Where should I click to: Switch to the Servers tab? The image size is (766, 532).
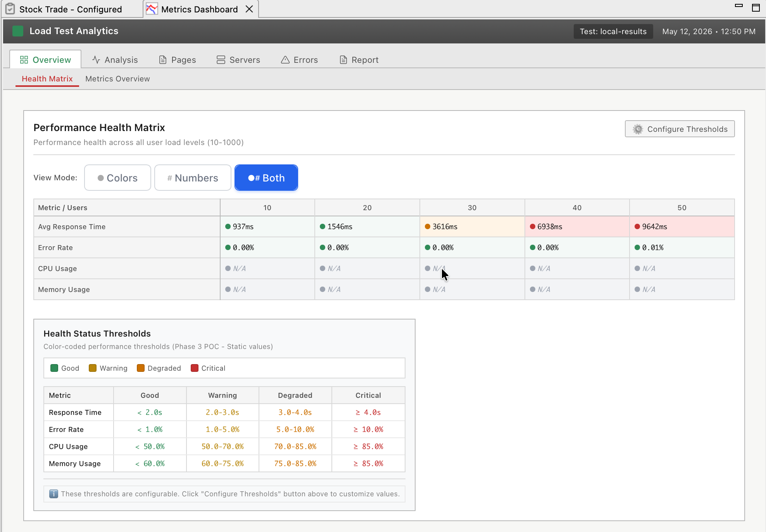click(238, 60)
